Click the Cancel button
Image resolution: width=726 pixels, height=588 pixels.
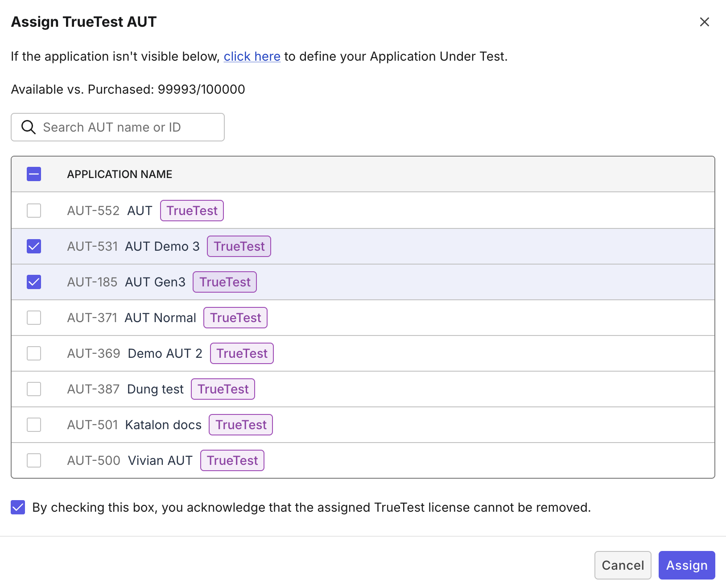point(623,565)
